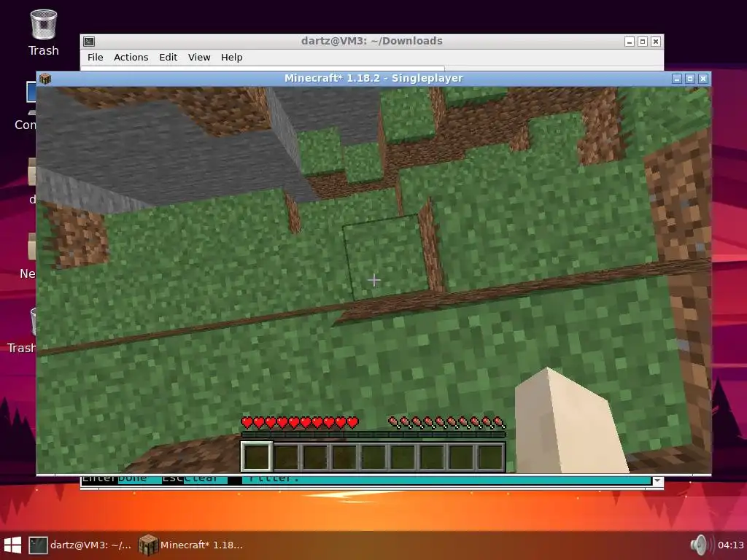
Task: Click the terminal scrollbar down arrow
Action: tap(657, 481)
